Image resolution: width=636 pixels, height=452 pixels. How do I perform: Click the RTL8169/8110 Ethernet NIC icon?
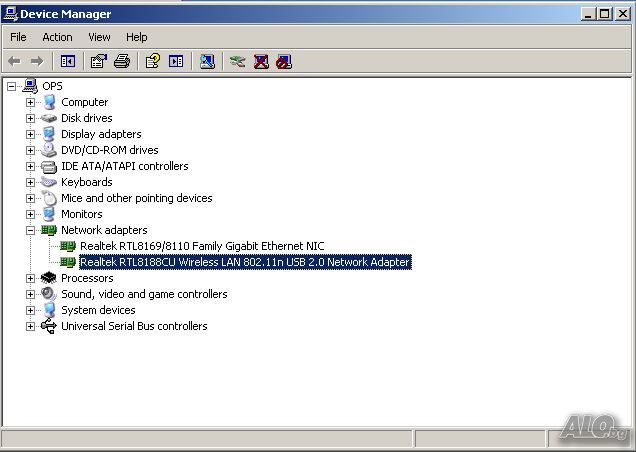pos(68,246)
